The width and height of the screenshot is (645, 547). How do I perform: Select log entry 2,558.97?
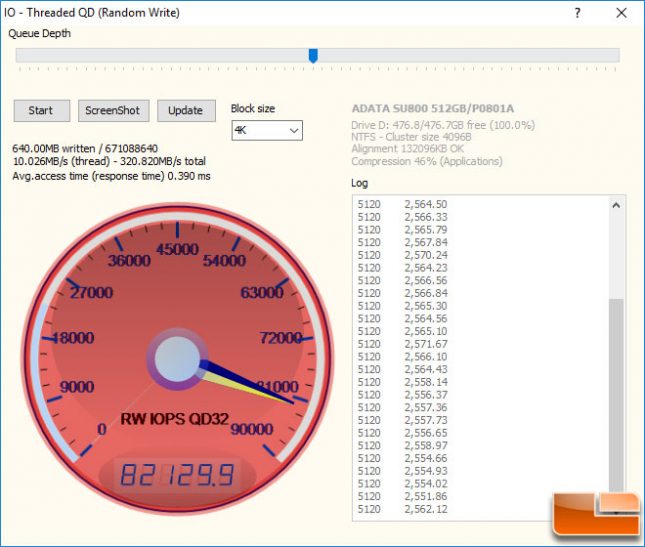tap(402, 446)
